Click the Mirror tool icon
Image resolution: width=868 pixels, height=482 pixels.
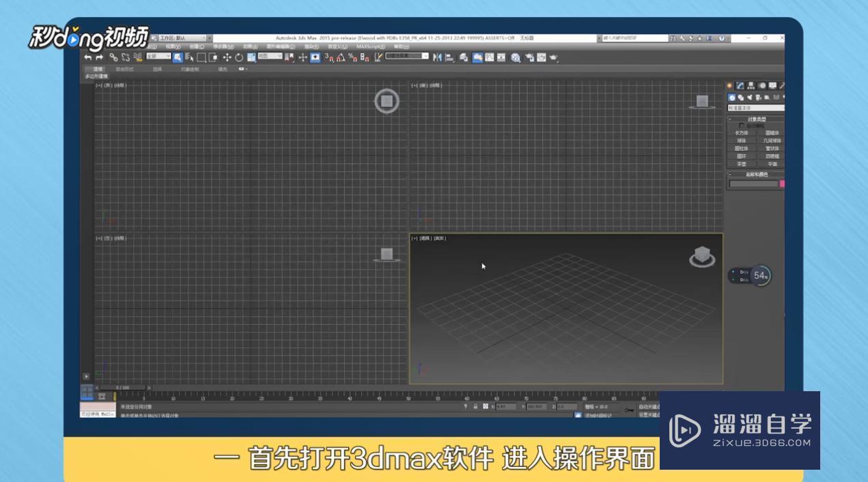[437, 57]
